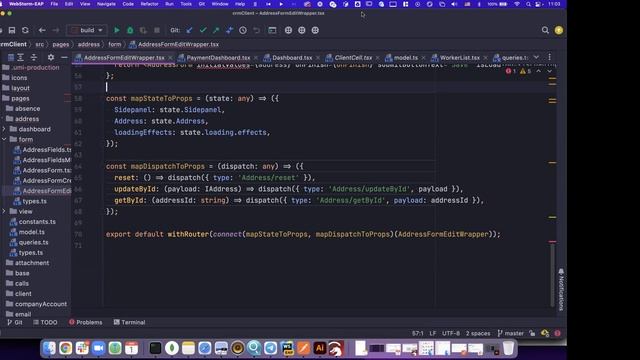Click the blue Git fetch icon

(x=229, y=30)
